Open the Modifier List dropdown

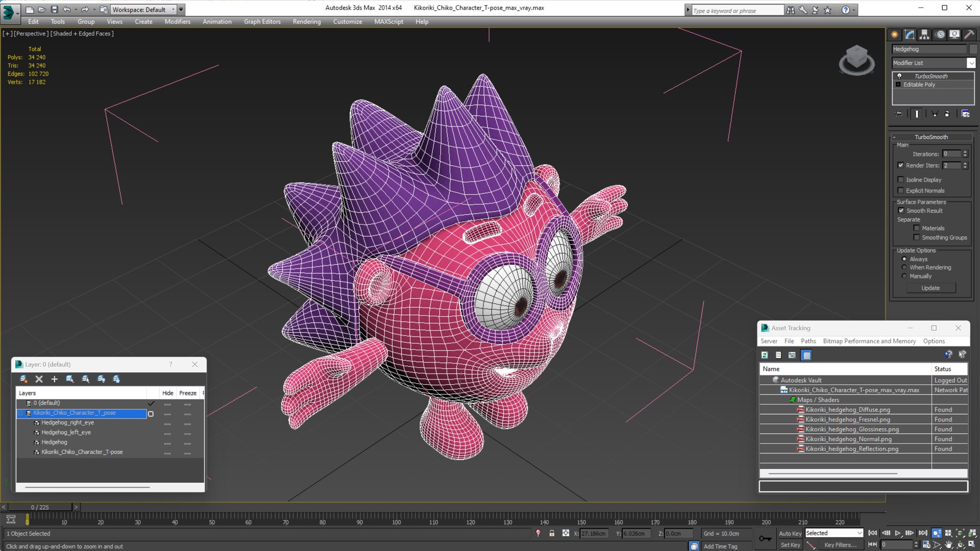click(x=971, y=63)
